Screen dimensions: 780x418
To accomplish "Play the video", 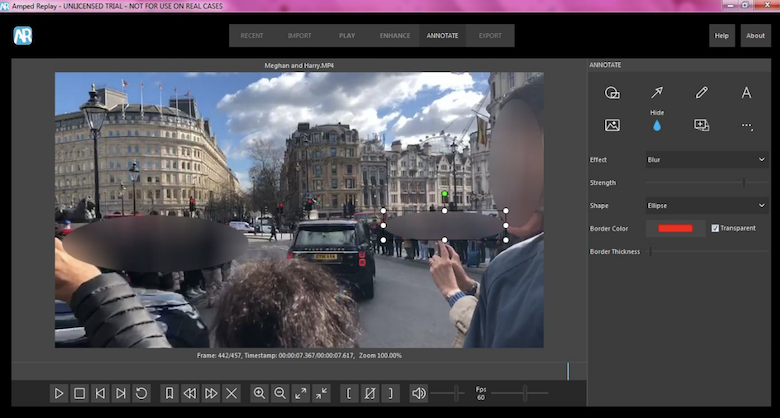I will coord(59,394).
